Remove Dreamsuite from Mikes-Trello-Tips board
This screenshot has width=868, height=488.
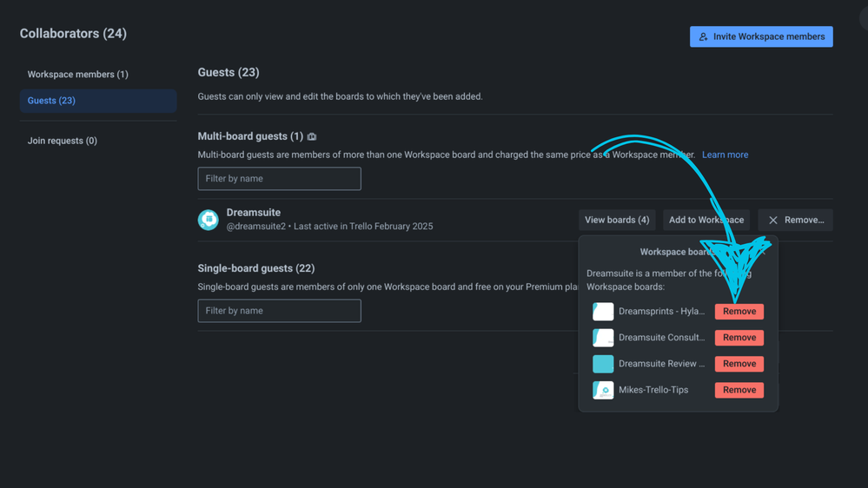pos(739,390)
